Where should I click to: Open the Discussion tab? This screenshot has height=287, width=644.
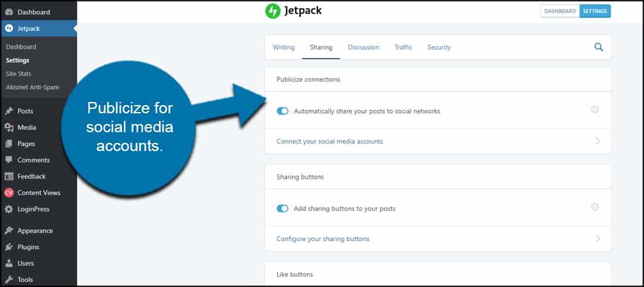point(364,47)
